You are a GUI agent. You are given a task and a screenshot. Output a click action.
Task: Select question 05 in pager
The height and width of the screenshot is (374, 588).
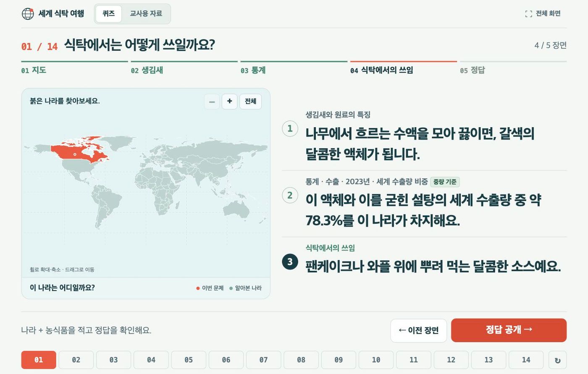pyautogui.click(x=189, y=360)
